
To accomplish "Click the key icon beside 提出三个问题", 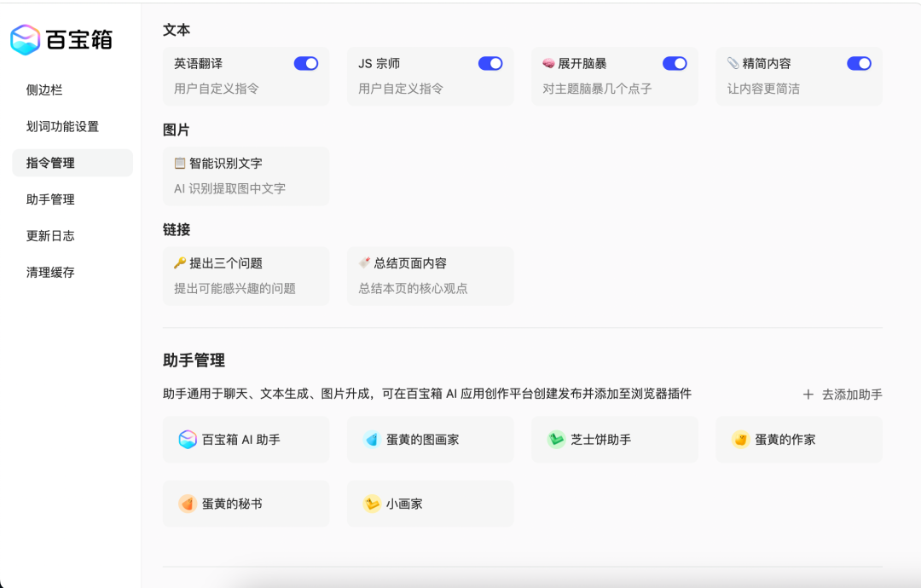I will (180, 263).
